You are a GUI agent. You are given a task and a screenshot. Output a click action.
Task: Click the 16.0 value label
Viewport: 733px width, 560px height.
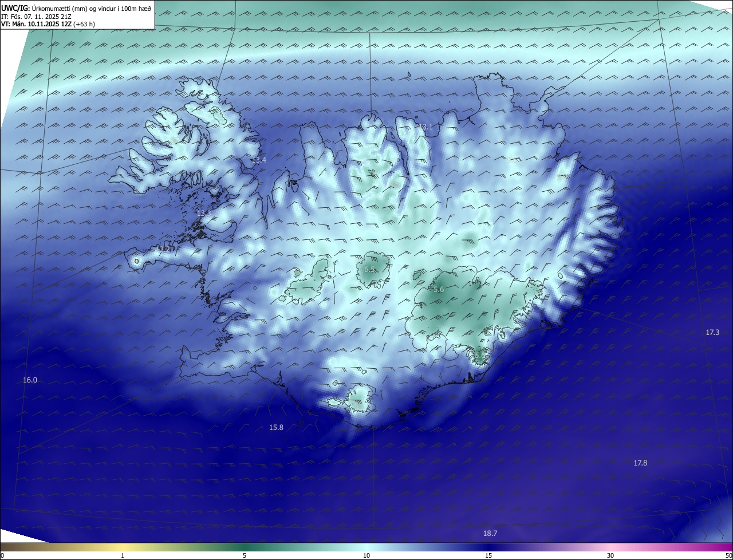click(x=30, y=380)
